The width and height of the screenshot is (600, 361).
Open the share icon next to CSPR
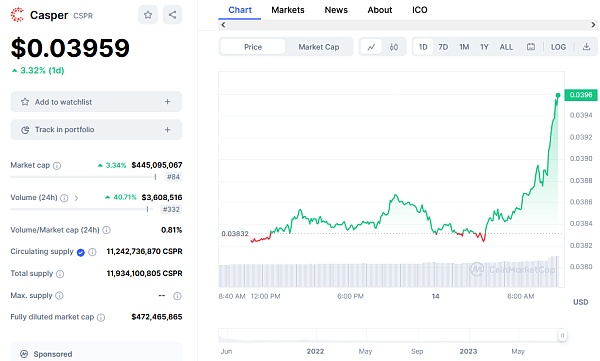pyautogui.click(x=172, y=15)
